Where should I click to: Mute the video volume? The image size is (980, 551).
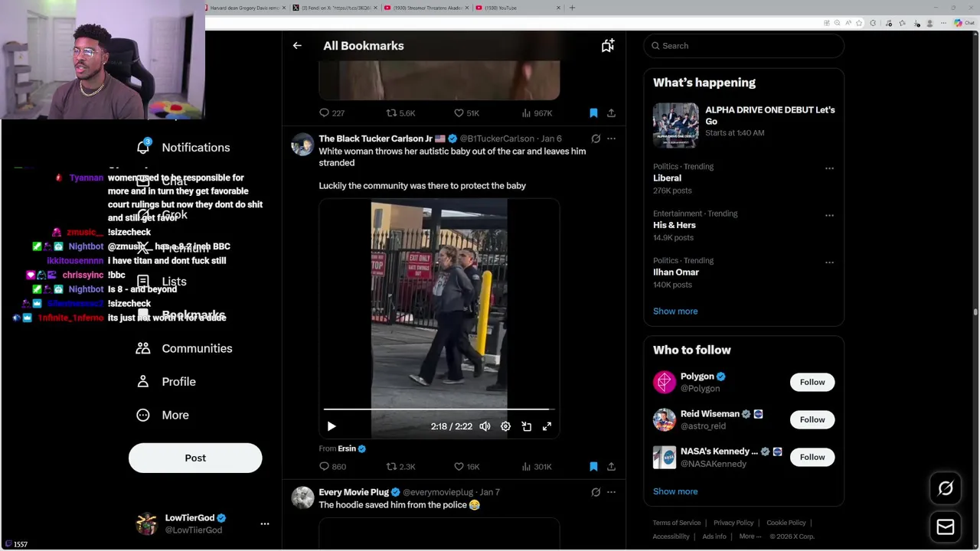click(x=485, y=426)
